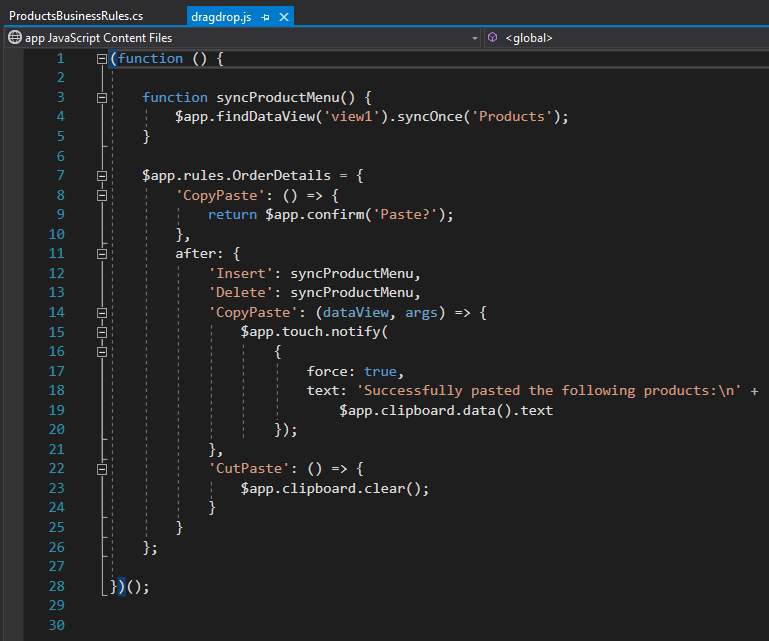Place cursor on syncOnce method call
Screen dimensions: 769x641
coord(432,117)
